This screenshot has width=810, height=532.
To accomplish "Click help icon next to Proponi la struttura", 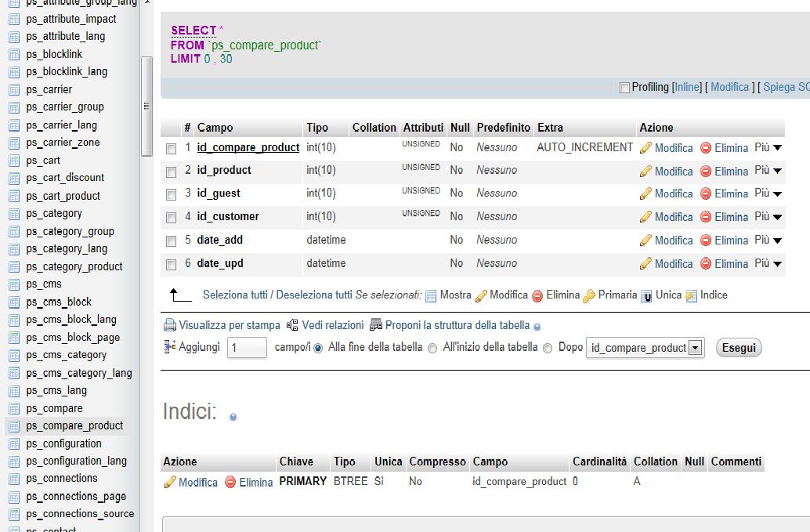I will (537, 327).
